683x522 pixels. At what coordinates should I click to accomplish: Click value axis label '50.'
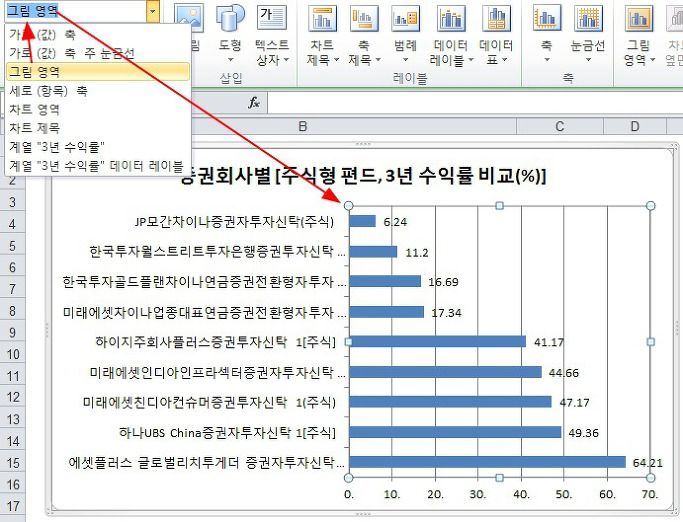[x=564, y=494]
